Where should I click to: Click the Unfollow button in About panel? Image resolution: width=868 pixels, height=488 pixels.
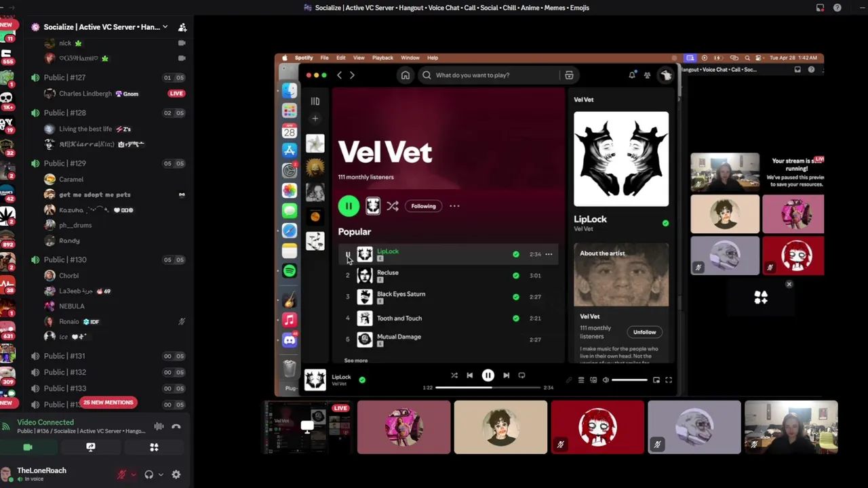click(644, 332)
